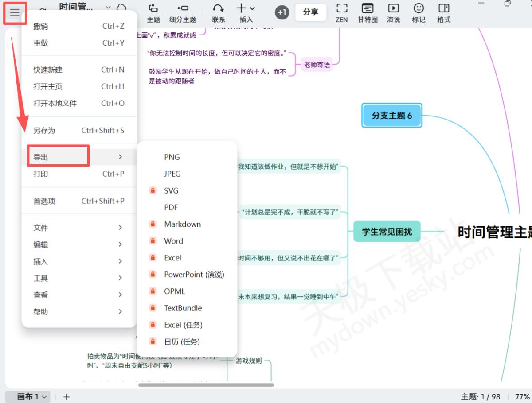
Task: Expand the file title dropdown arrow
Action: (108, 8)
